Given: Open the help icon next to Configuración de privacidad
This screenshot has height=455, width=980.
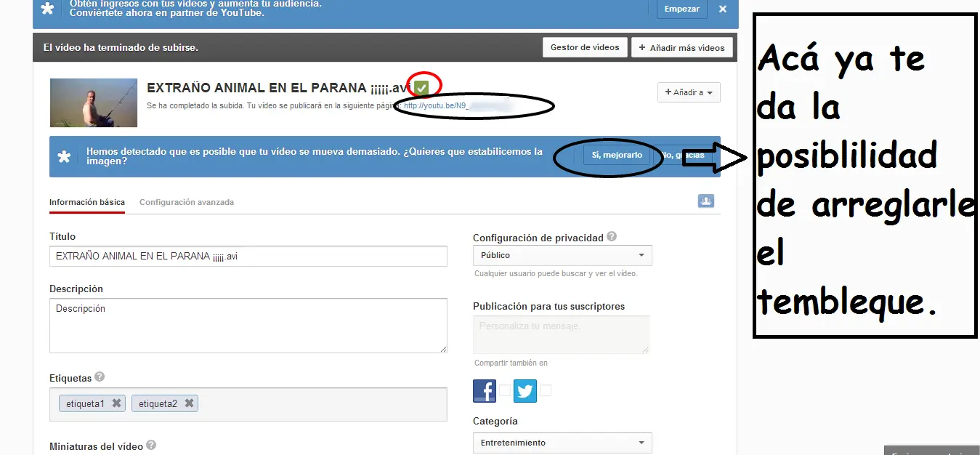Looking at the screenshot, I should click(612, 236).
